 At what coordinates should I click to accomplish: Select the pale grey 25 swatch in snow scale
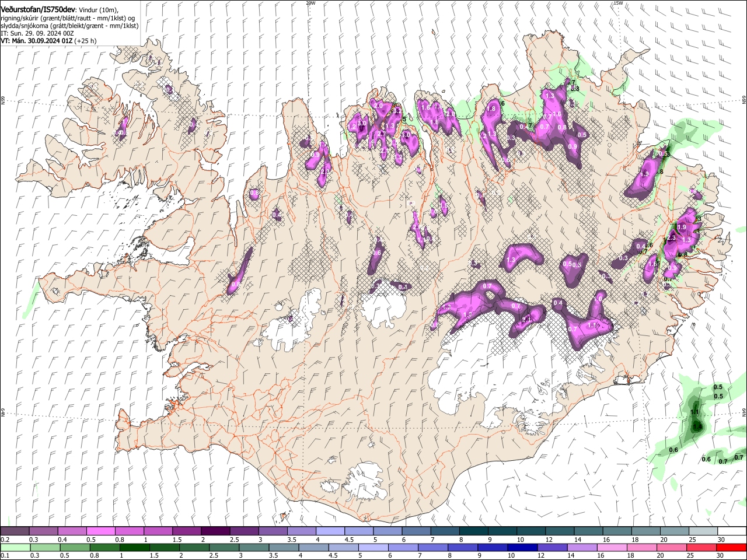pos(703,531)
